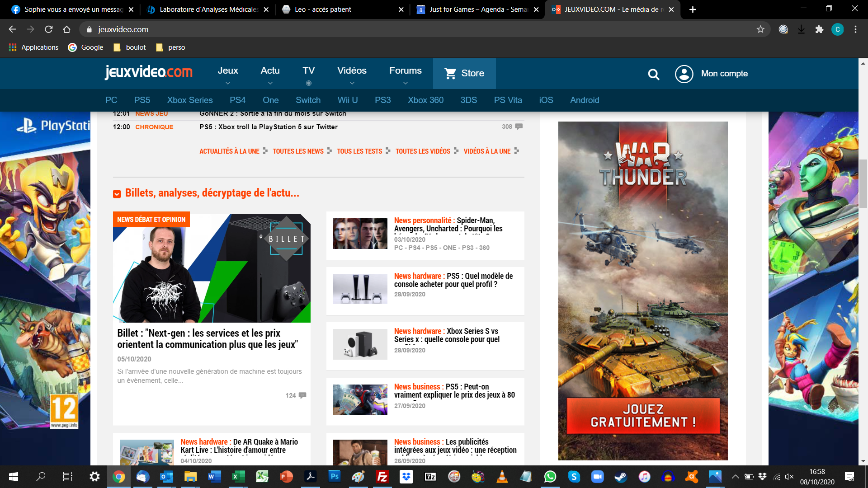Collapse the Billets, analyses section arrow
Viewport: 868px width, 488px height.
[x=117, y=194]
